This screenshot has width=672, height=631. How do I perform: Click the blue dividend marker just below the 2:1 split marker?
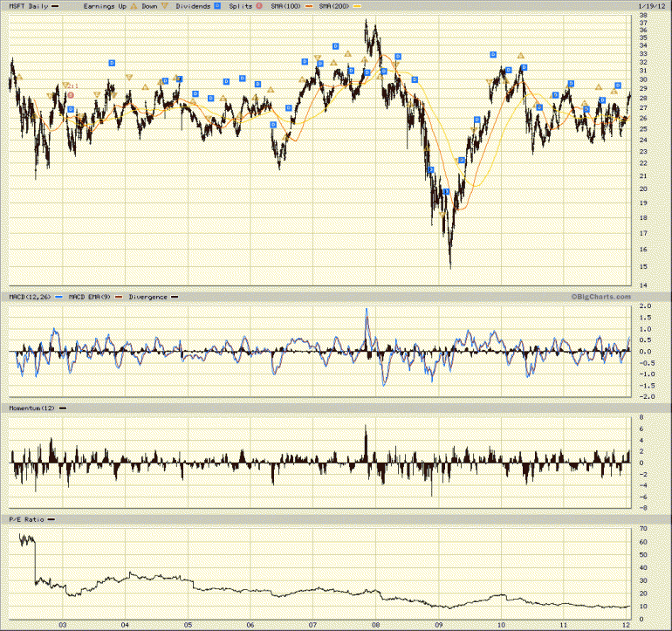pos(71,109)
